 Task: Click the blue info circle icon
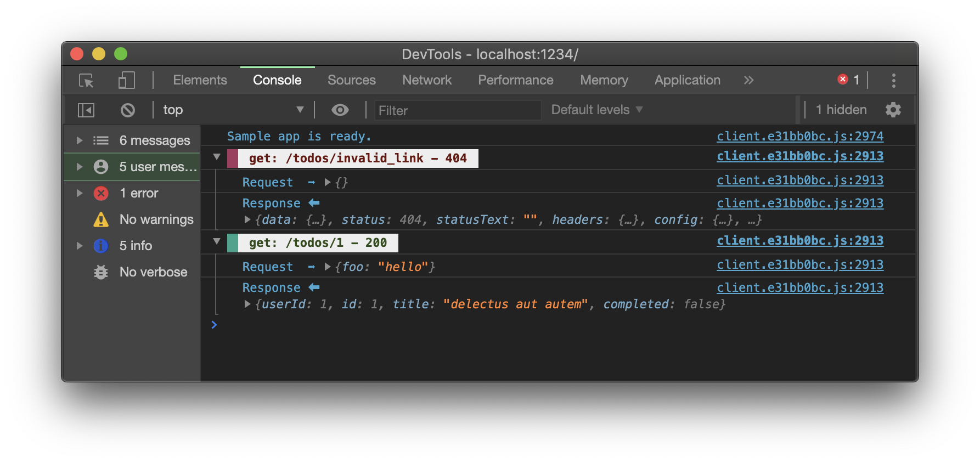(x=101, y=246)
